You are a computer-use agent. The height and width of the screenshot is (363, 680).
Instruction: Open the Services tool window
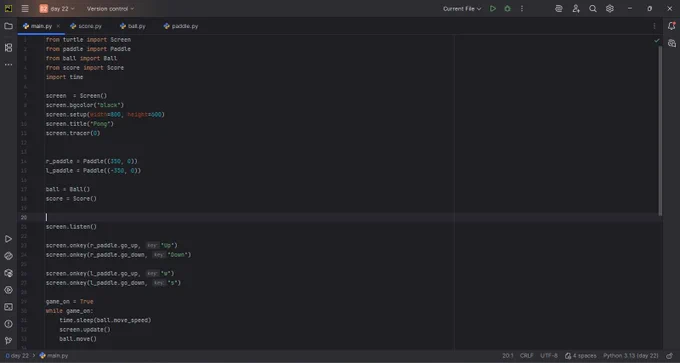(x=8, y=290)
